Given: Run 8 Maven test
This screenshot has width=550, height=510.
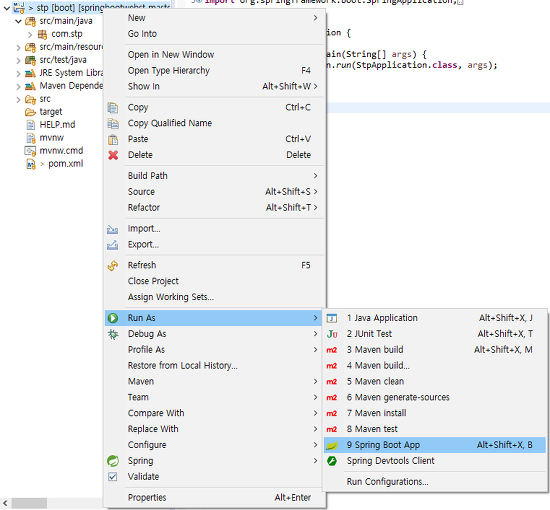Looking at the screenshot, I should click(x=435, y=429).
